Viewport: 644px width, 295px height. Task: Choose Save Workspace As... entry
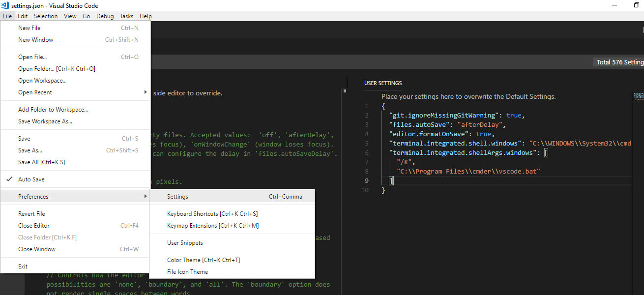pyautogui.click(x=75, y=121)
